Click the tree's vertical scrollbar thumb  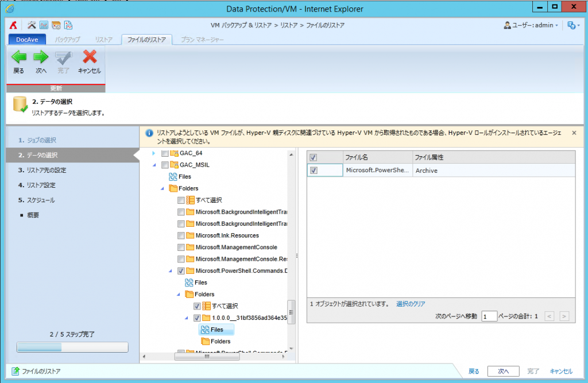(x=291, y=312)
